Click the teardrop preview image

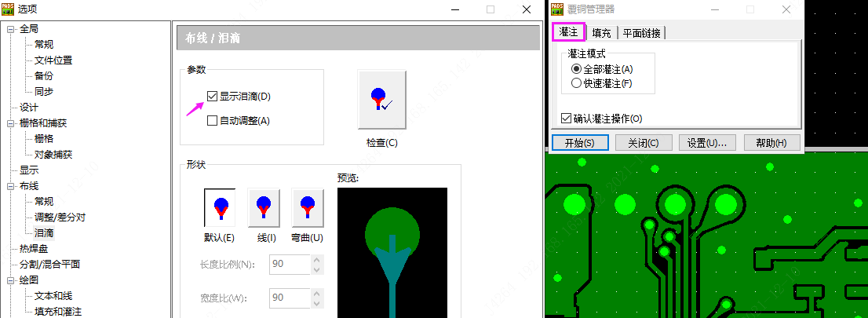tap(392, 253)
